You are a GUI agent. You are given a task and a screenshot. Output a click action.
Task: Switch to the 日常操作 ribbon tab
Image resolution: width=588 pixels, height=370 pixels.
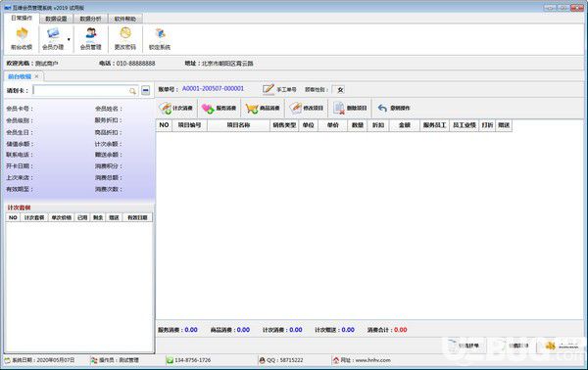point(22,18)
